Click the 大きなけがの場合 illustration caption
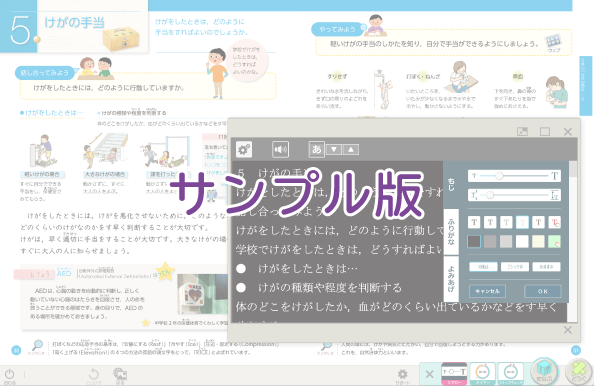The image size is (594, 386). [x=105, y=174]
